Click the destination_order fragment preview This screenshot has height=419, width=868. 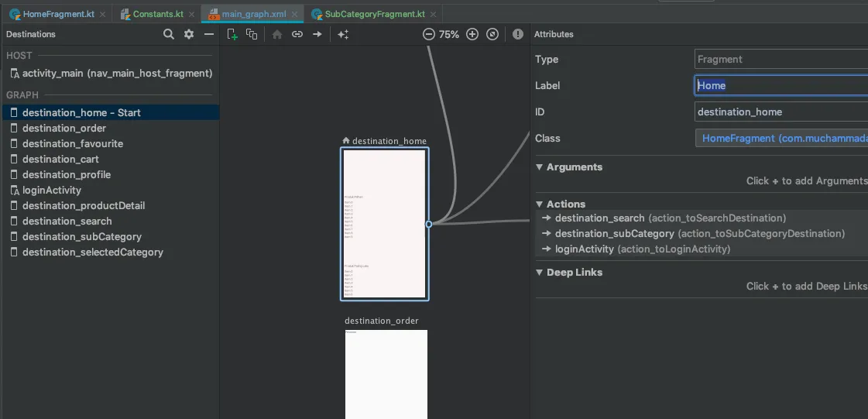click(x=386, y=374)
